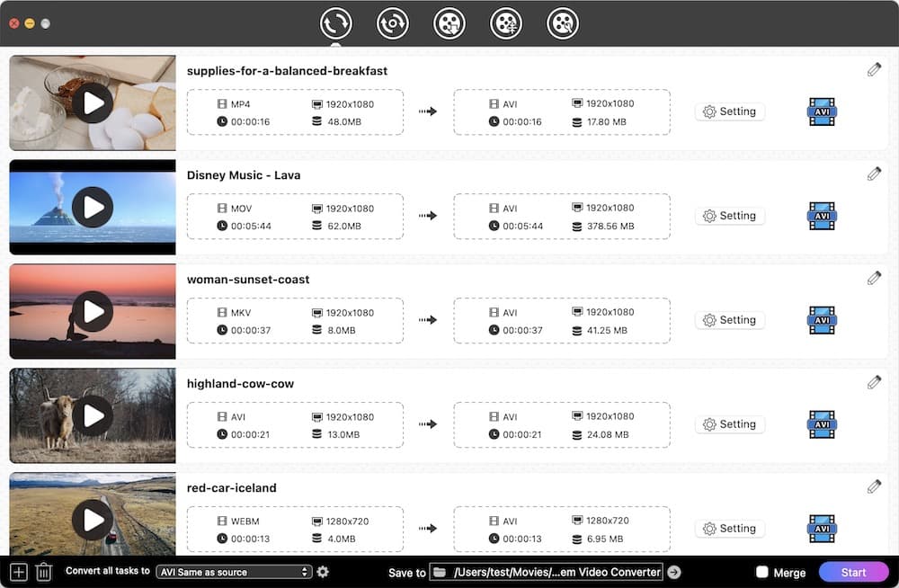Open conversion settings gear beside format dropdown
This screenshot has height=588, width=899.
pyautogui.click(x=323, y=572)
